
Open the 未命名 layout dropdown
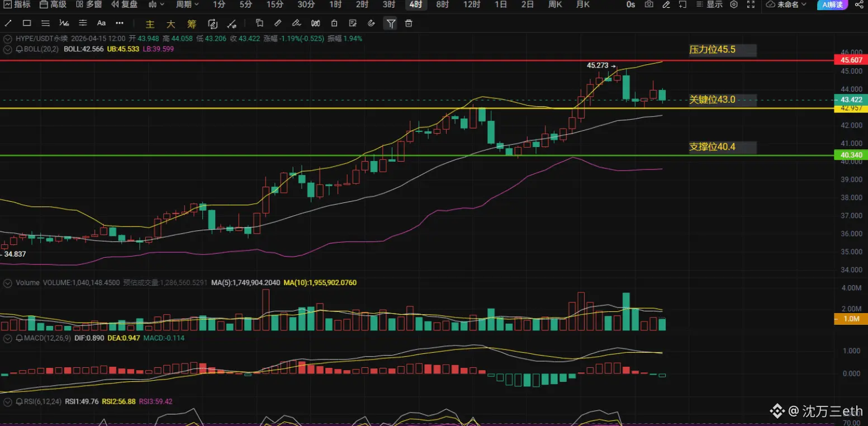coord(786,4)
